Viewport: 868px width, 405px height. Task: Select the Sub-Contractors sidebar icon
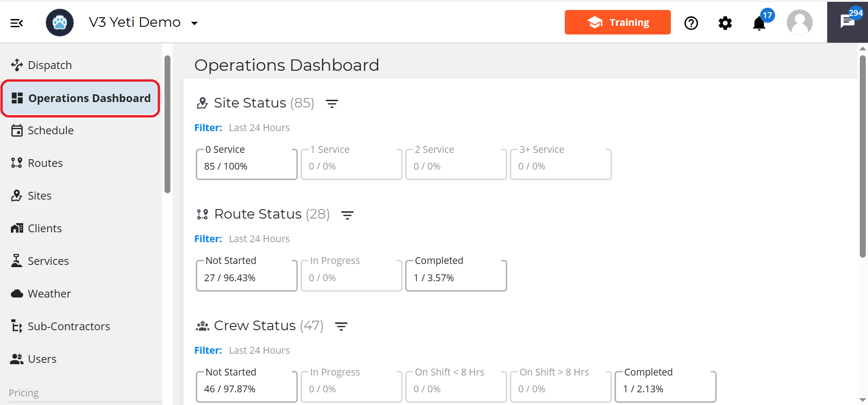[x=17, y=326]
